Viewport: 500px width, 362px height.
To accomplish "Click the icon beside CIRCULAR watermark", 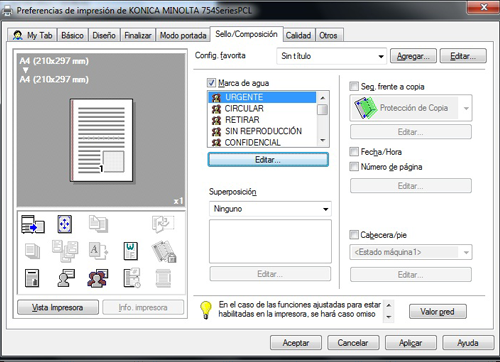I will click(x=216, y=109).
